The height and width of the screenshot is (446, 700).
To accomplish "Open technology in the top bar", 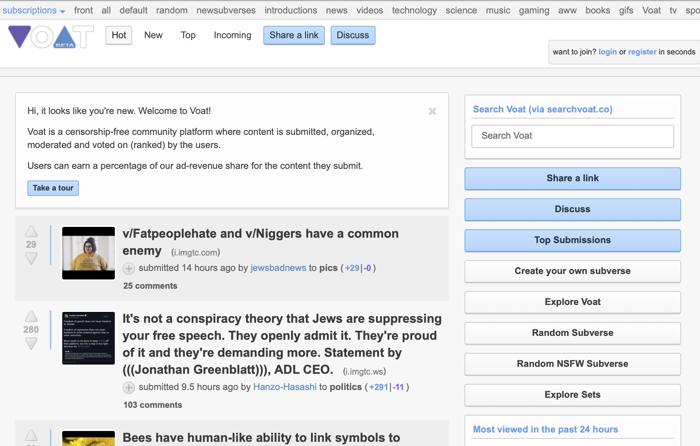I will pos(414,10).
